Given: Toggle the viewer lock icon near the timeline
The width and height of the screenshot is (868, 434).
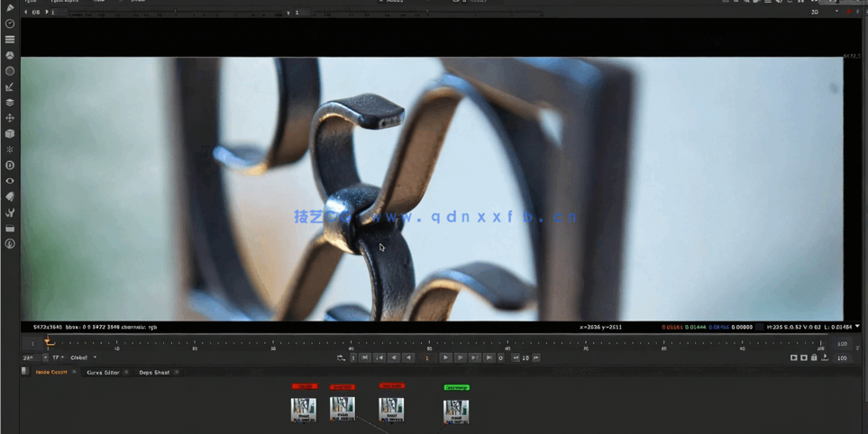Looking at the screenshot, I should [814, 358].
